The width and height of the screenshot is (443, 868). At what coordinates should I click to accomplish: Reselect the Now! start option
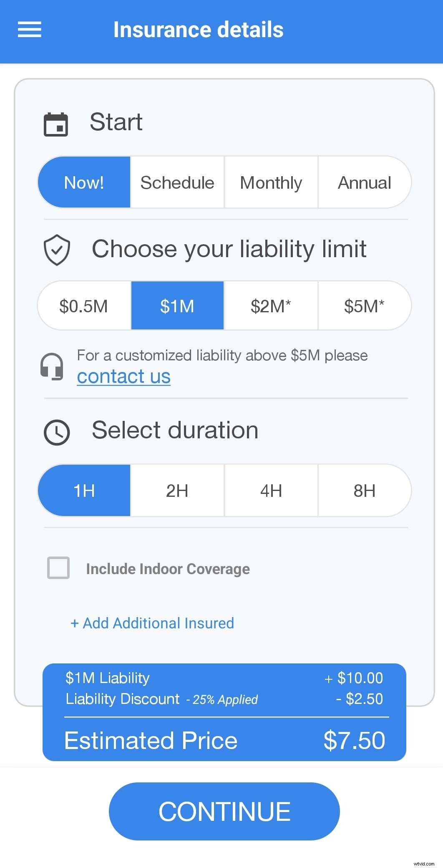click(84, 182)
